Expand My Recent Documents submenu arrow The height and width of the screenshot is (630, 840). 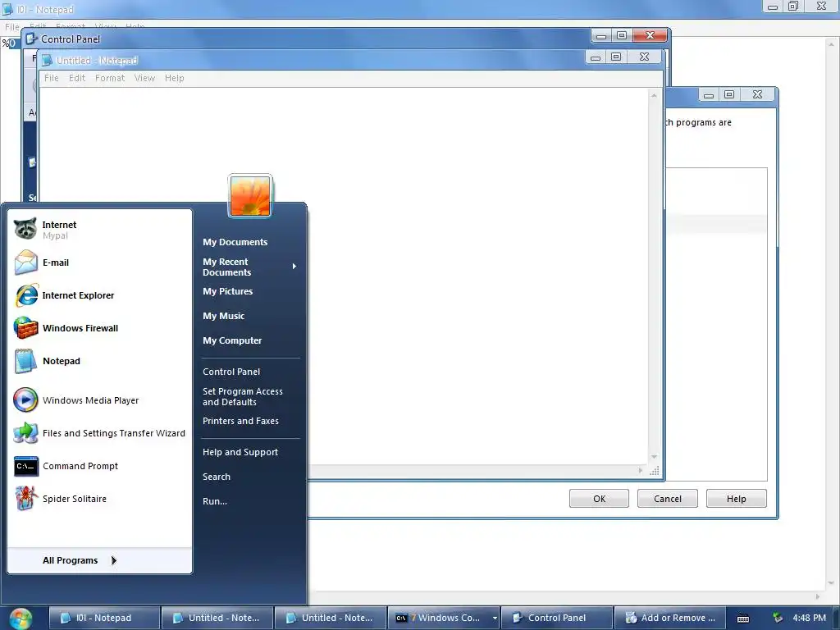point(294,267)
